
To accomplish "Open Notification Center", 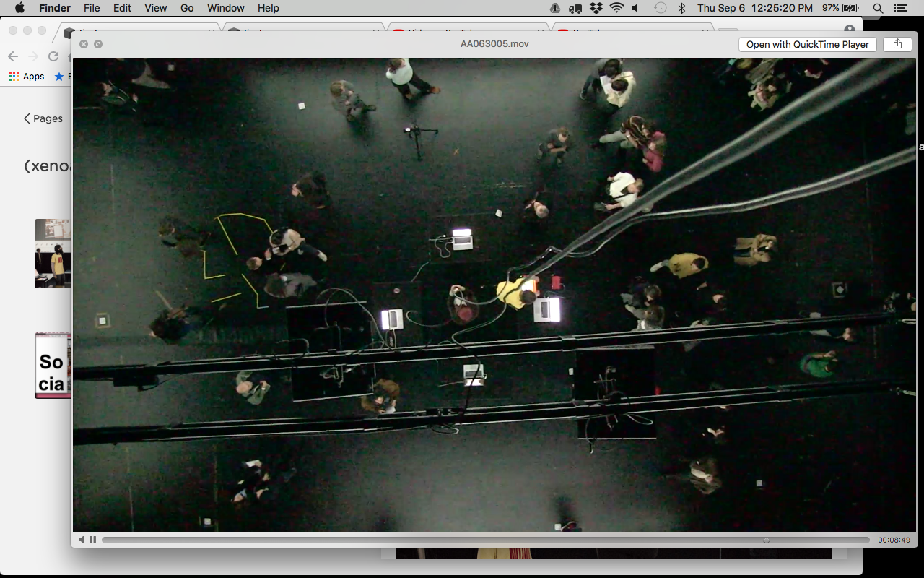I will click(x=900, y=8).
